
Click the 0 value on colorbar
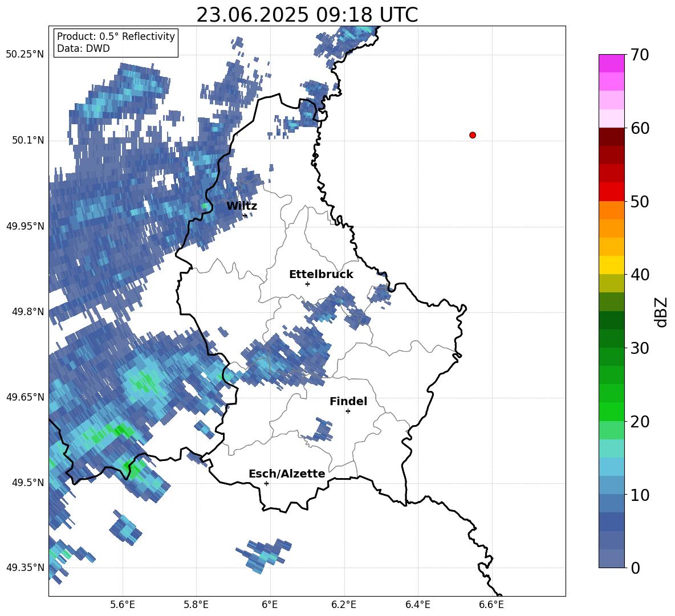point(635,568)
